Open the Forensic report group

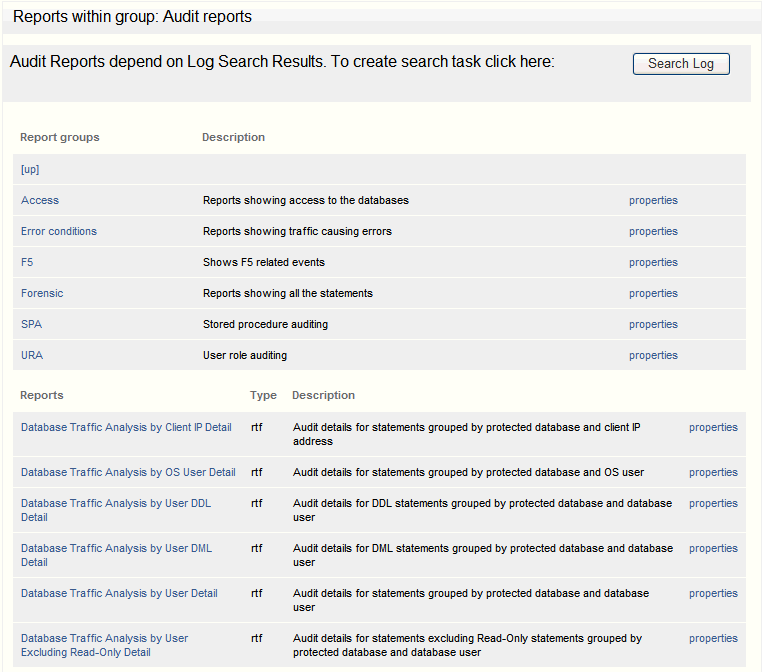pos(42,293)
